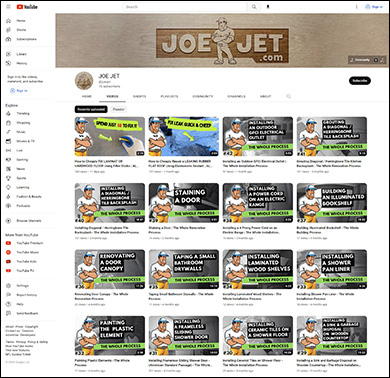Open the ABOUT tab
This screenshot has height=378, width=390.
click(266, 96)
